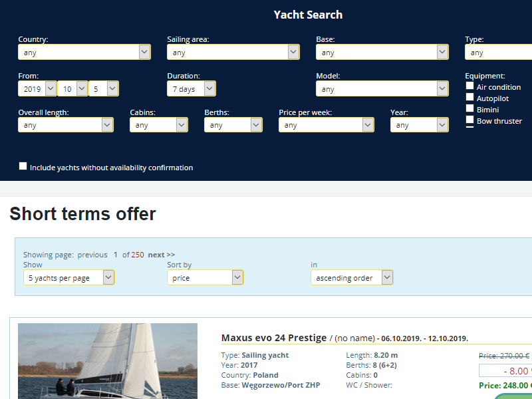Expand the Overall length dropdown
The width and height of the screenshot is (532, 399).
pyautogui.click(x=66, y=125)
